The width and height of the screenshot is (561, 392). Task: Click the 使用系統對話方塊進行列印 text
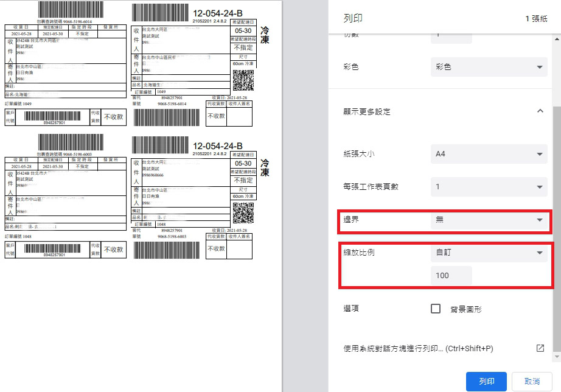tap(418, 349)
